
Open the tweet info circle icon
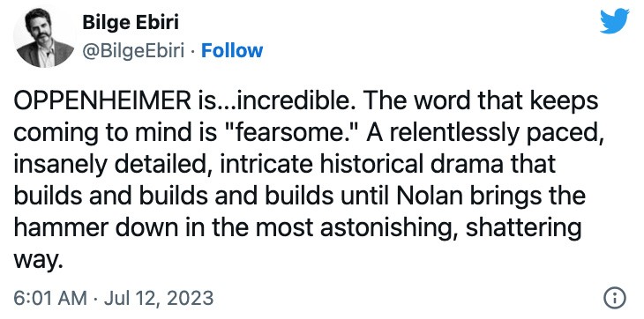(614, 298)
